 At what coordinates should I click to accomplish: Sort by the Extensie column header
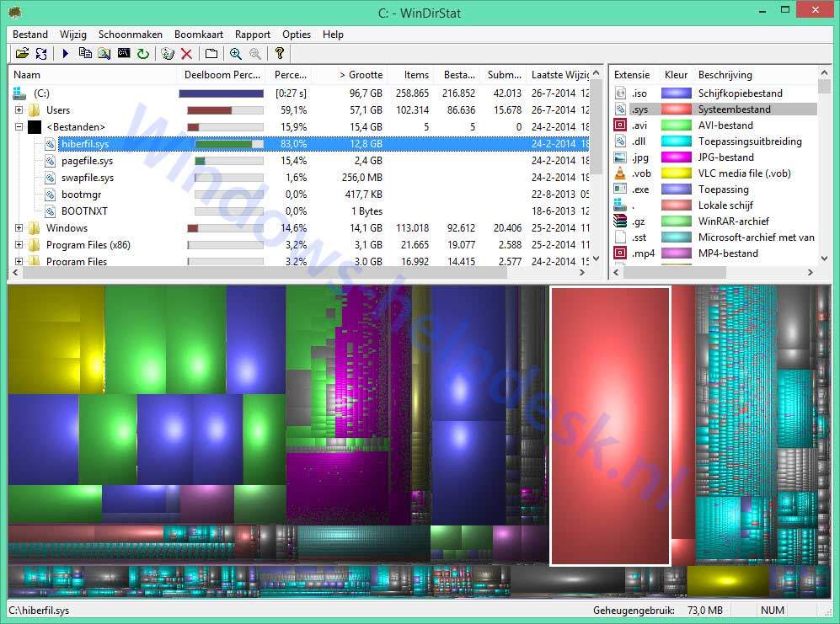635,75
